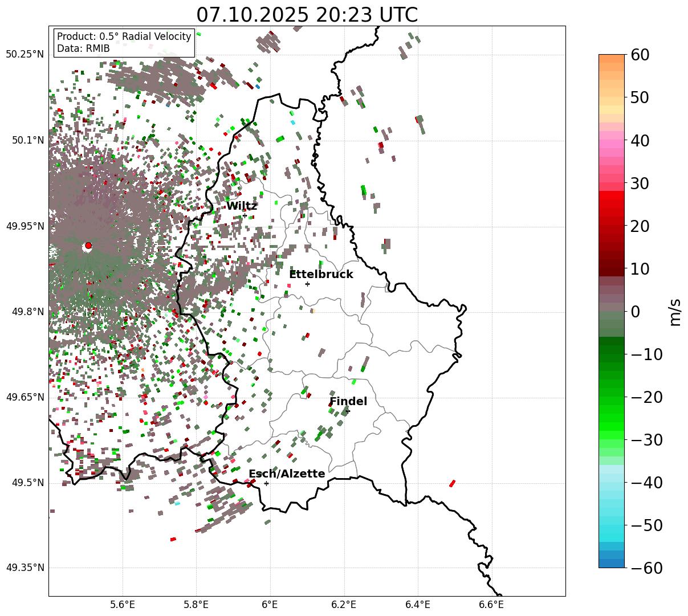Click the cyan colorbar band near −50

click(612, 529)
